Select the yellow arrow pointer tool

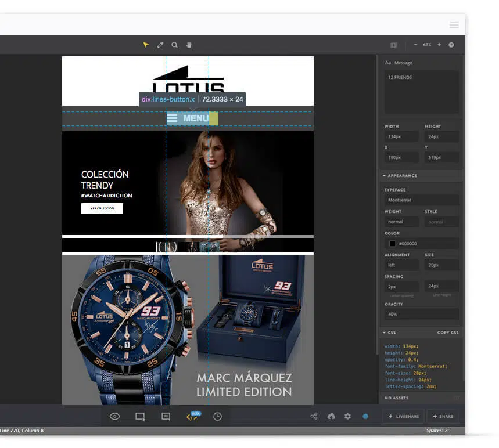click(146, 45)
